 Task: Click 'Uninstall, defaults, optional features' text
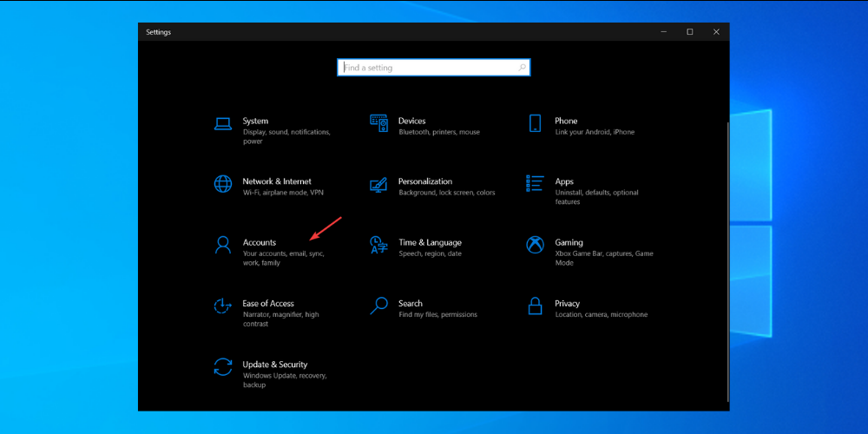pyautogui.click(x=596, y=197)
